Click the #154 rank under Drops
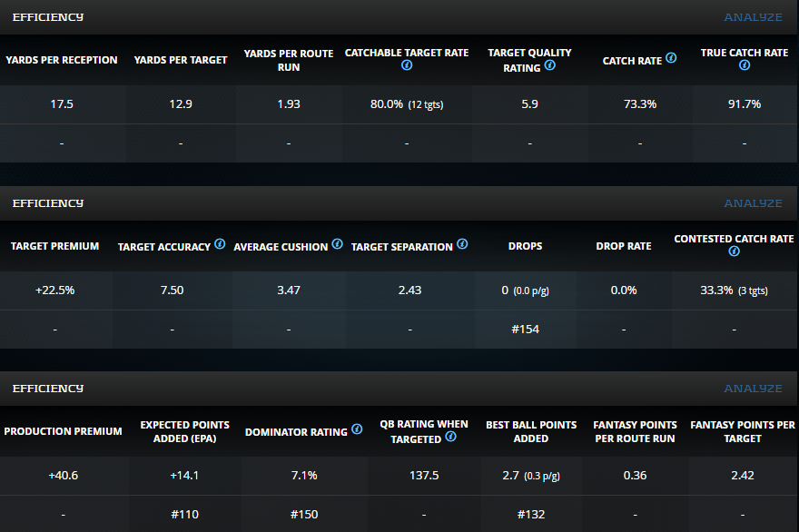799x532 pixels. 525,329
